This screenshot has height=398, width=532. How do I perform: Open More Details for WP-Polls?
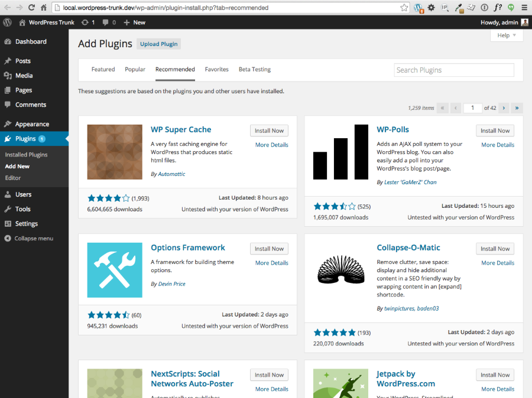498,145
